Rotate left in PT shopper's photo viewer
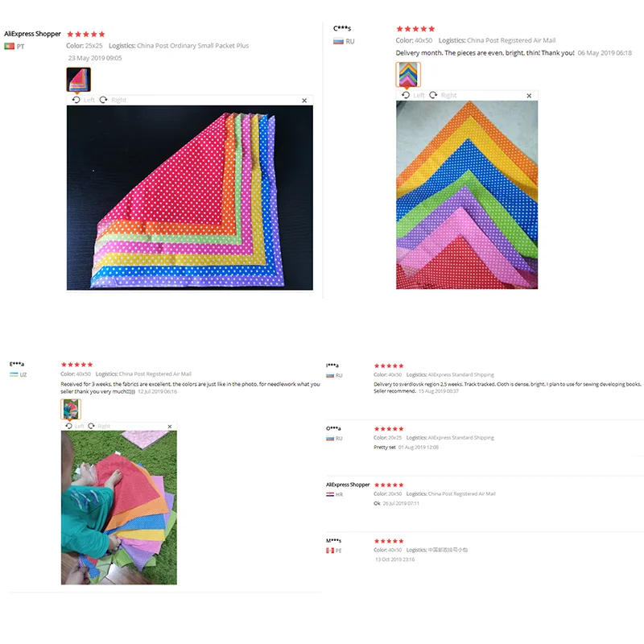The width and height of the screenshot is (644, 644). tap(84, 100)
